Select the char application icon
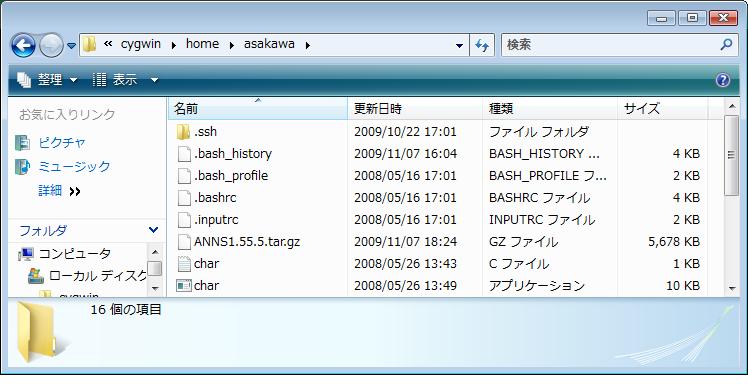 pos(184,285)
